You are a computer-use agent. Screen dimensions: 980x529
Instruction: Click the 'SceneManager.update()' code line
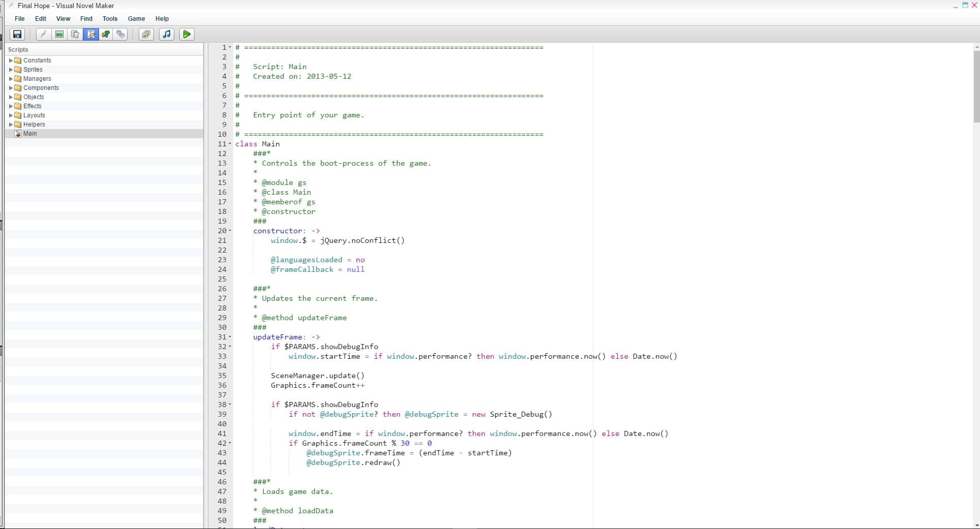[x=318, y=376]
